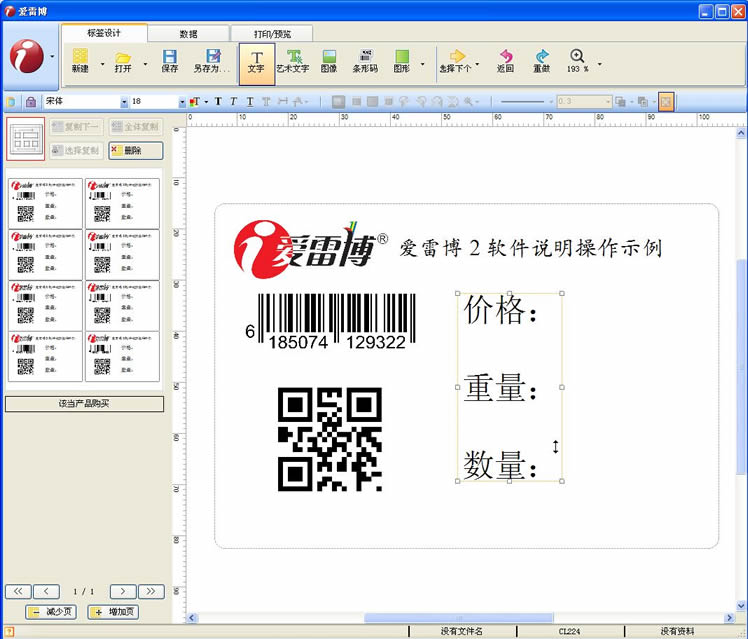Click the CL224 status bar entry
The width and height of the screenshot is (748, 639).
(570, 631)
